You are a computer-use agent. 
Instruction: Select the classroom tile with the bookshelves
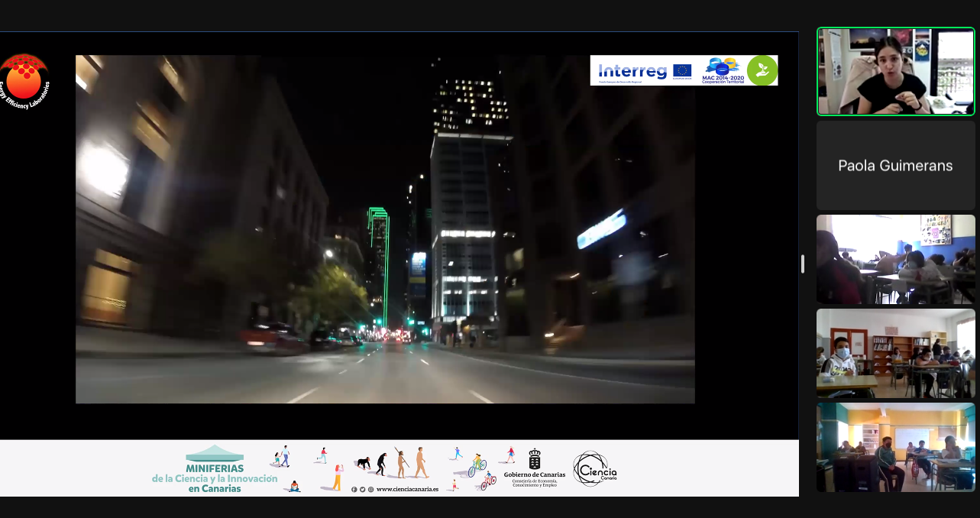(x=895, y=353)
